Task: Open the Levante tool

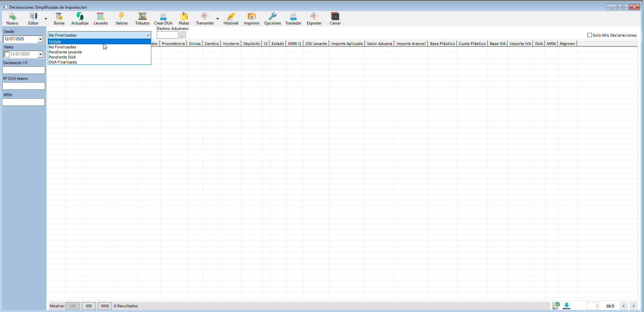Action: [x=100, y=17]
